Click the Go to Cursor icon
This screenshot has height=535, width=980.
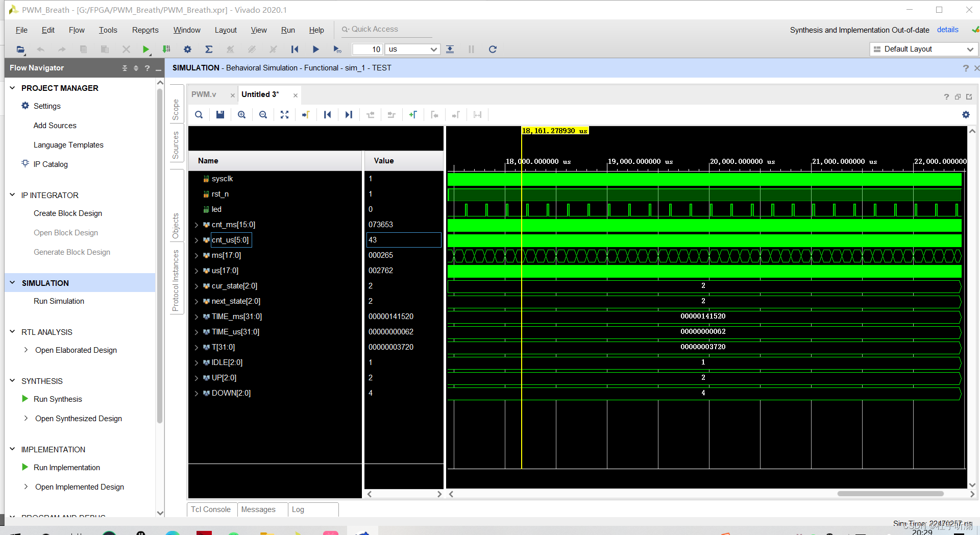tap(306, 115)
